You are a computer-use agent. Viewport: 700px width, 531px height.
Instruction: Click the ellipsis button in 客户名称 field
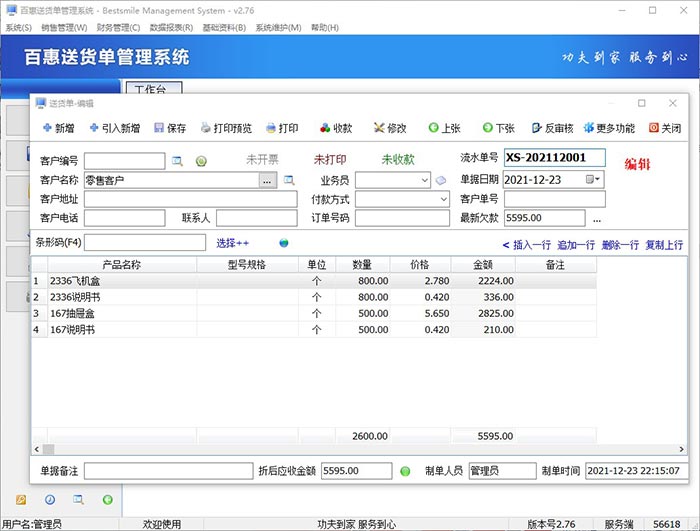point(267,180)
